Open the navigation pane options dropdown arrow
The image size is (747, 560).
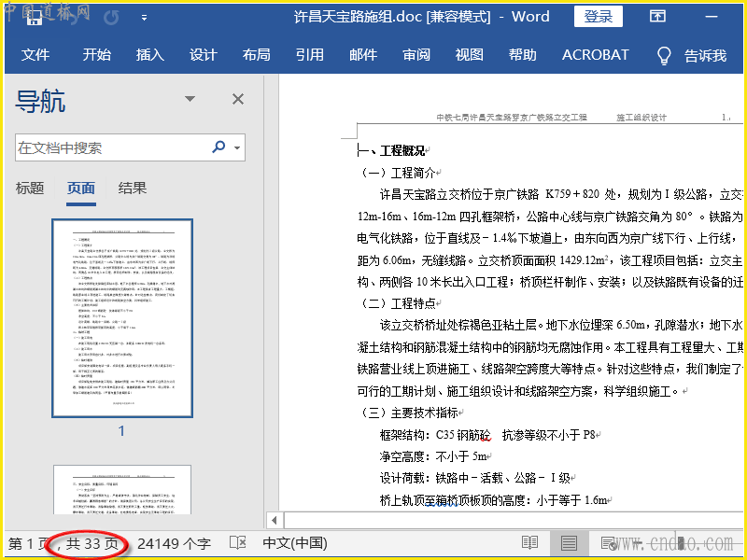click(190, 99)
